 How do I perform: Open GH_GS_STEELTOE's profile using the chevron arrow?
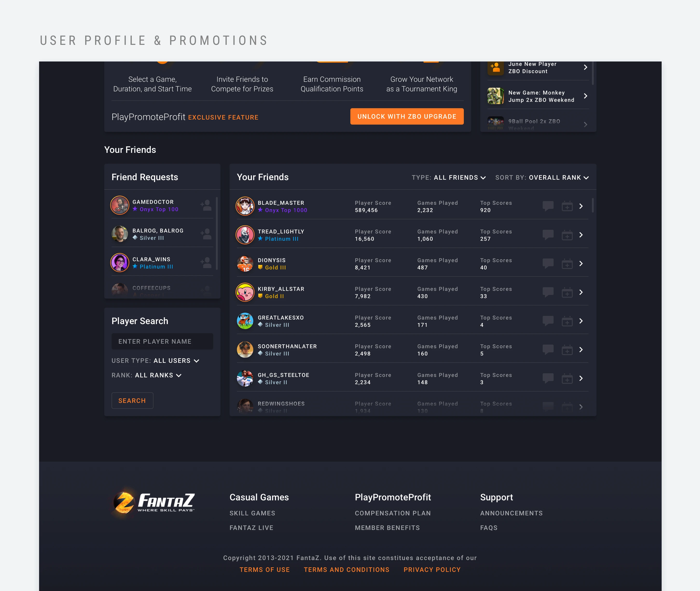581,378
